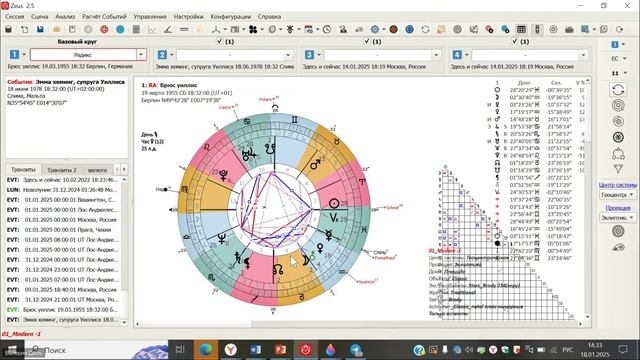This screenshot has height=360, width=640.
Task: Click the red crosshair circle toolbar icon
Action: tap(104, 29)
